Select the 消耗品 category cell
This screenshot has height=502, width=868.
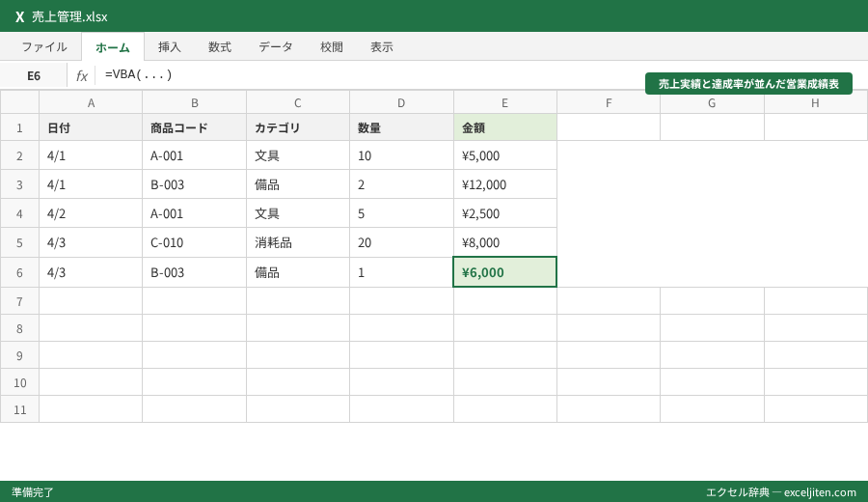(x=298, y=242)
